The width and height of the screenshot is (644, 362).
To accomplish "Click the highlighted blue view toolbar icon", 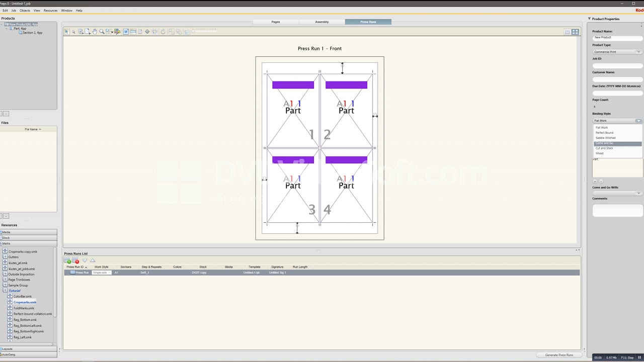I will point(126,32).
